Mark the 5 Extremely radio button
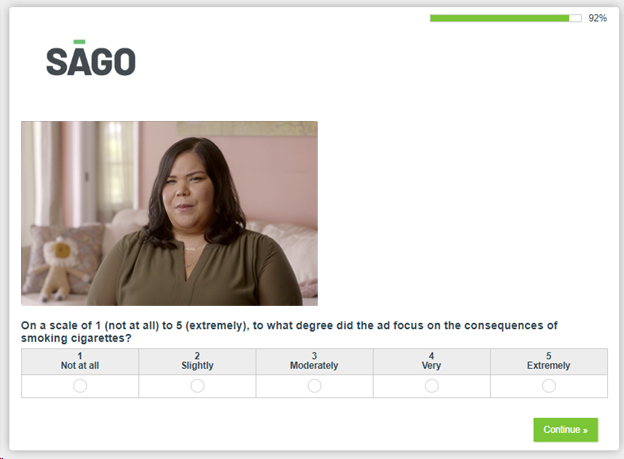624x459 pixels. [x=549, y=386]
